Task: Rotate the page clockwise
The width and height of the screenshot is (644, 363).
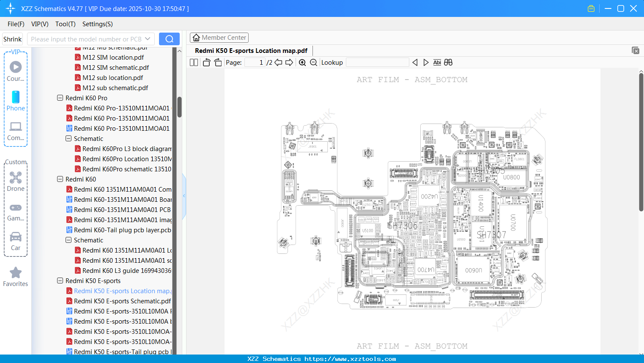Action: point(218,63)
